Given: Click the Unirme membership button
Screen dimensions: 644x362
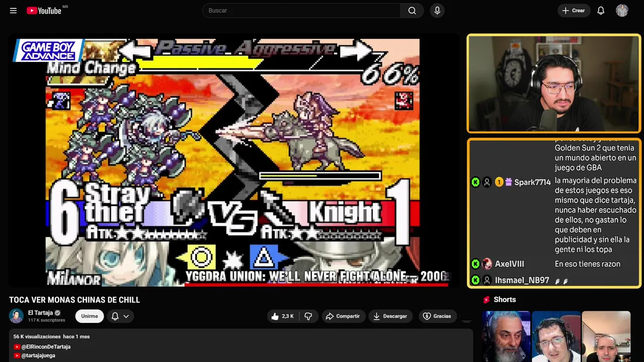Looking at the screenshot, I should 90,316.
